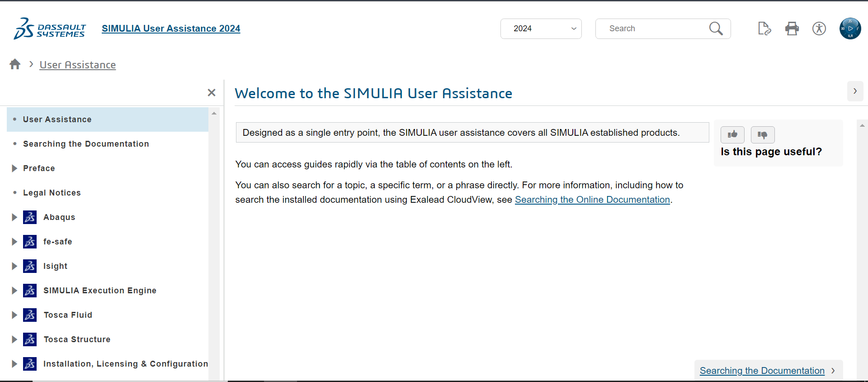Expand the fe-safe tree node
The width and height of the screenshot is (868, 382).
14,242
